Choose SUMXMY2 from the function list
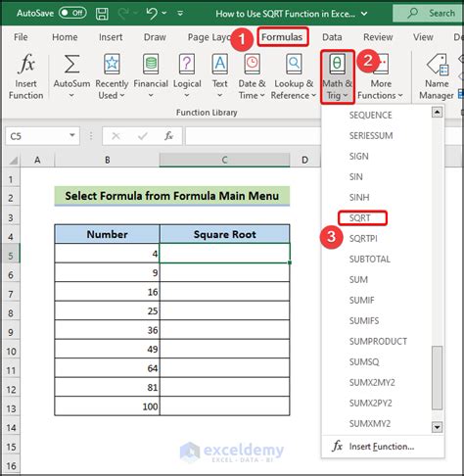 point(370,424)
